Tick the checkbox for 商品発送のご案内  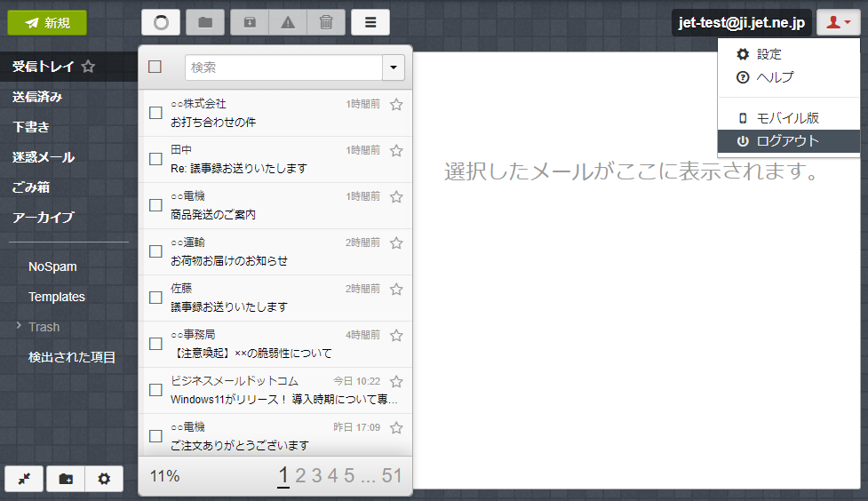(155, 205)
